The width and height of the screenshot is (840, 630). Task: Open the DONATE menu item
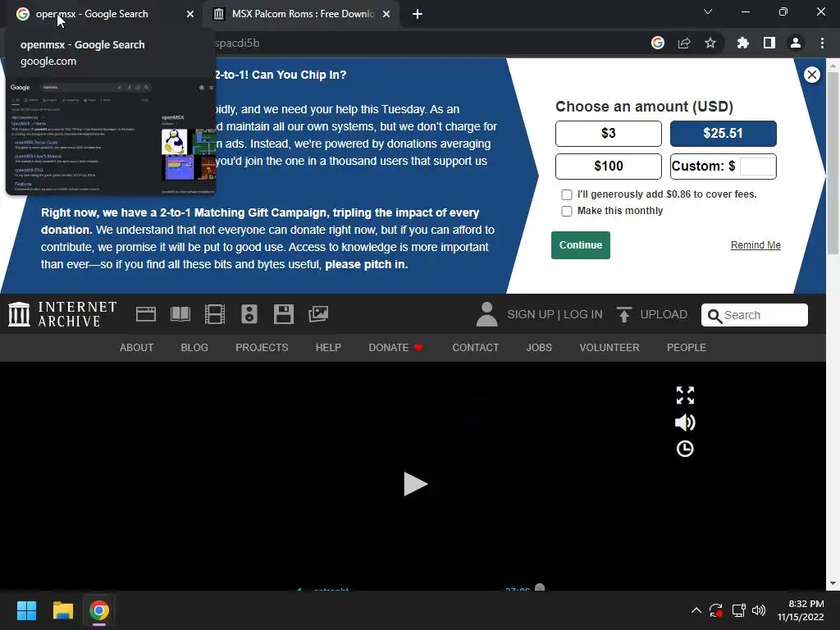(396, 348)
